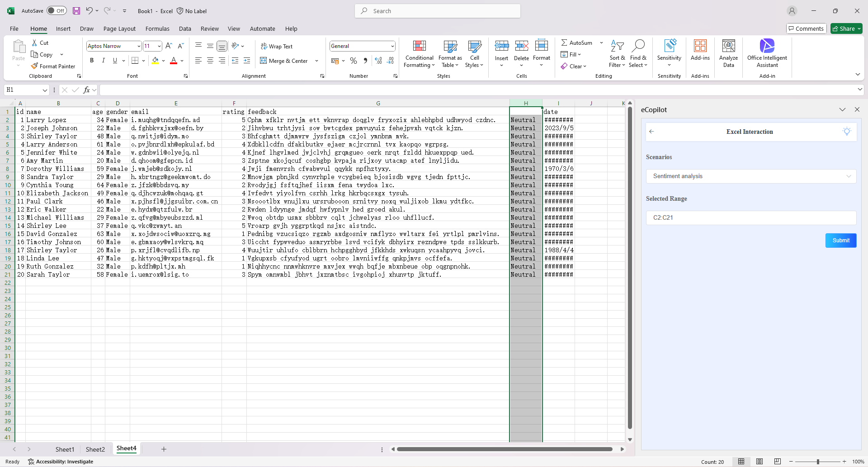
Task: Click the Selected Range field showing C2:C21
Action: (750, 217)
